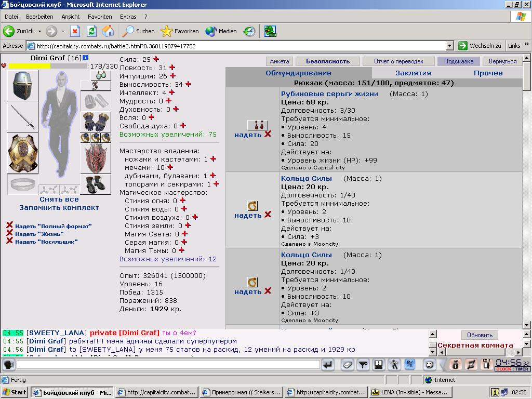Click red X for Рубиновые серьги жизни
Image resolution: width=532 pixels, height=399 pixels.
[268, 134]
